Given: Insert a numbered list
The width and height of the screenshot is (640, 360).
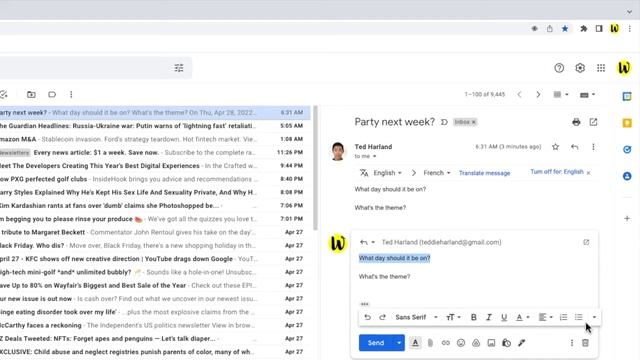Looking at the screenshot, I should (x=563, y=317).
